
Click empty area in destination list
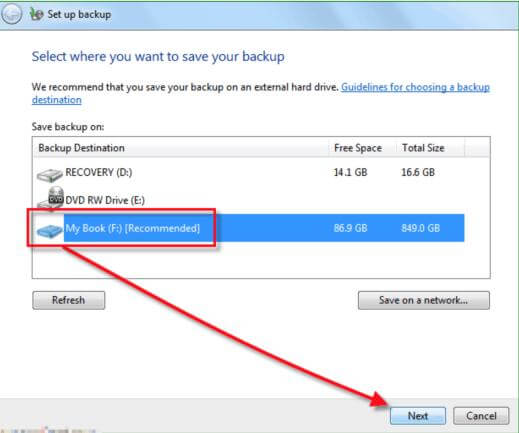[x=261, y=260]
